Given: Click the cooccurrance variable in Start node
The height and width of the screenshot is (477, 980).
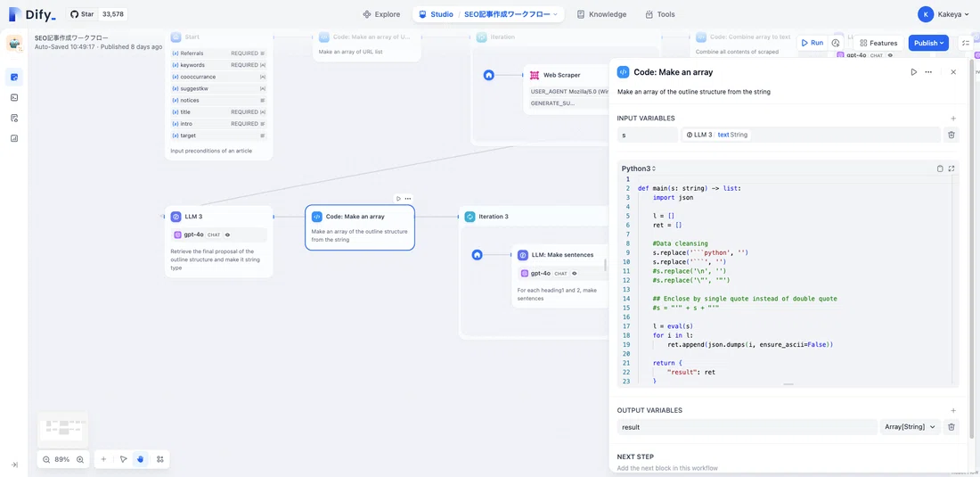Looking at the screenshot, I should click(219, 77).
